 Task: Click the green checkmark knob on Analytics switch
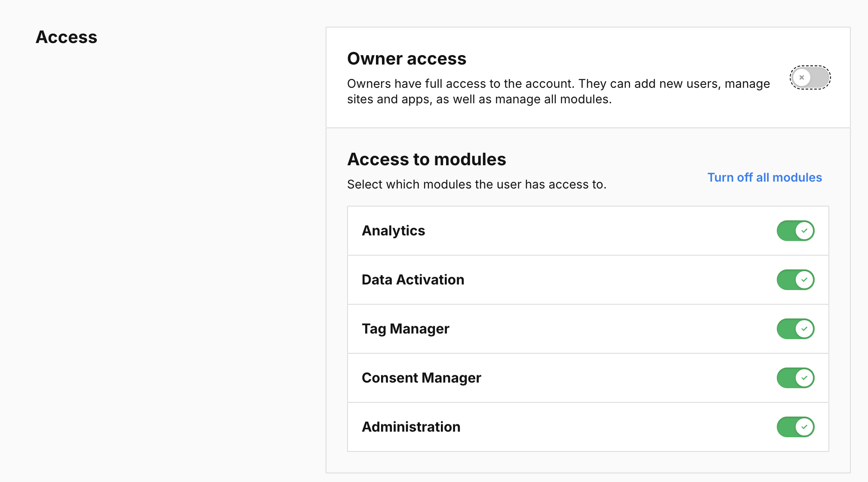[804, 231]
